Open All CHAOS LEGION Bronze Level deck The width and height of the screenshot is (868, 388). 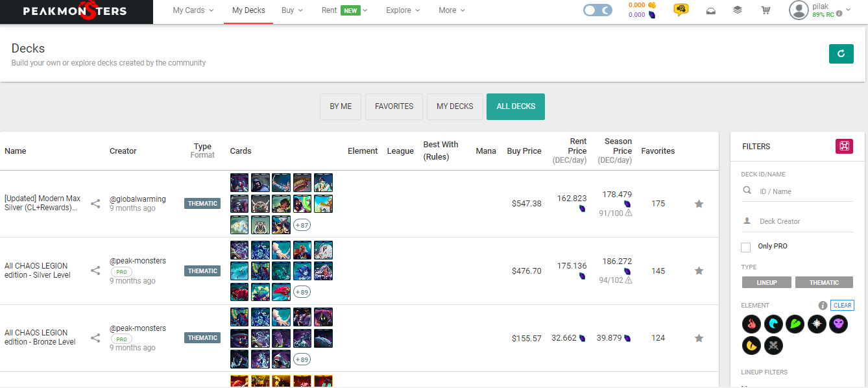pos(40,337)
